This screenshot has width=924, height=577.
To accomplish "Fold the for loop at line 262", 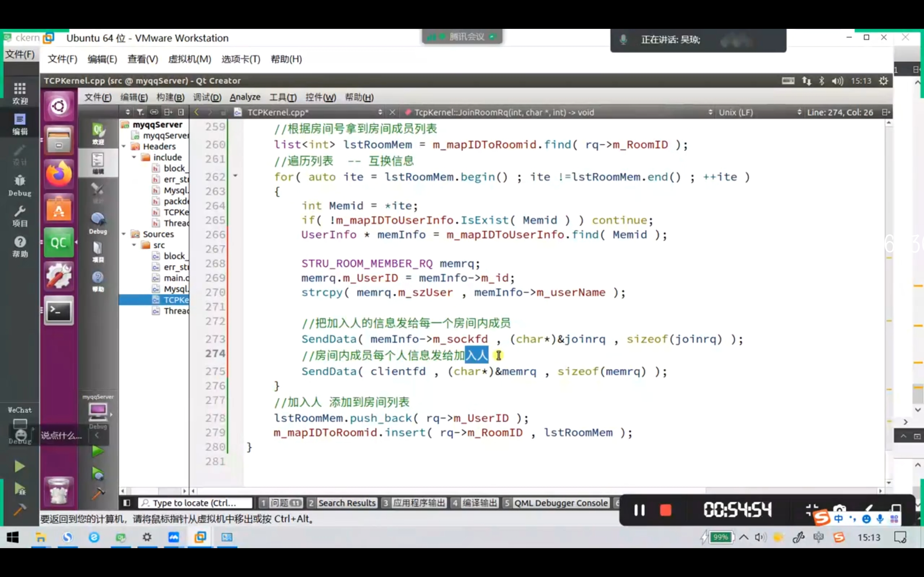I will pyautogui.click(x=236, y=176).
